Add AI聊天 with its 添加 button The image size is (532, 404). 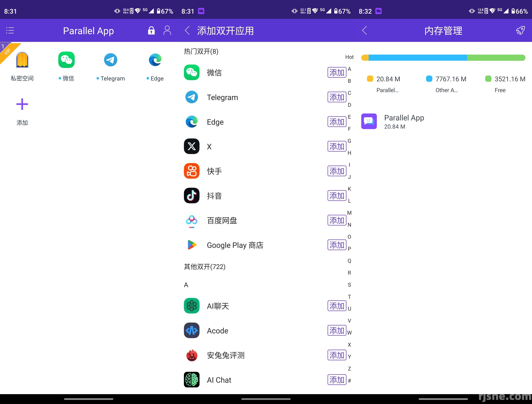(x=337, y=306)
